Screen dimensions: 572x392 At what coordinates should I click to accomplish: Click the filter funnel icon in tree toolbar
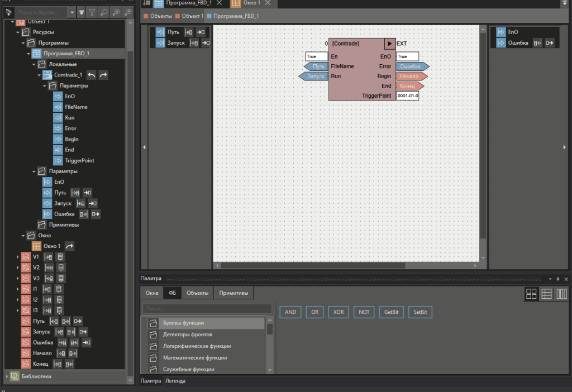click(x=93, y=12)
